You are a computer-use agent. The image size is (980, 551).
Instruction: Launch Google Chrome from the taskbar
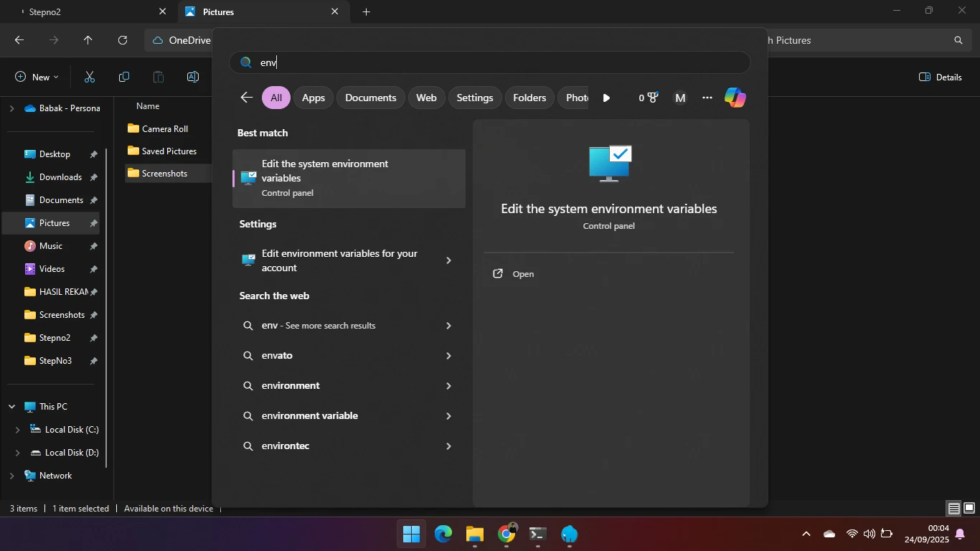(x=507, y=534)
